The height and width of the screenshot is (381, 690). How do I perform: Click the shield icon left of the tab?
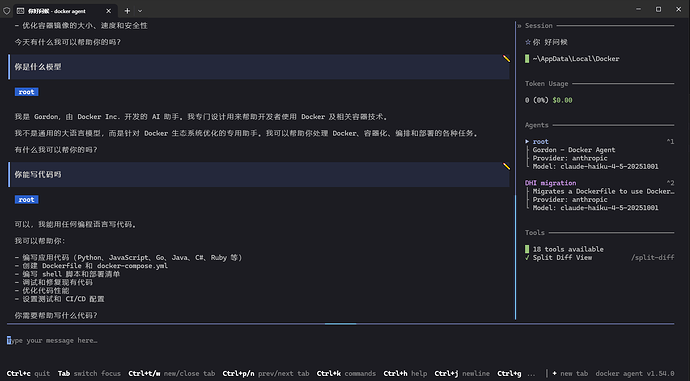(7, 11)
